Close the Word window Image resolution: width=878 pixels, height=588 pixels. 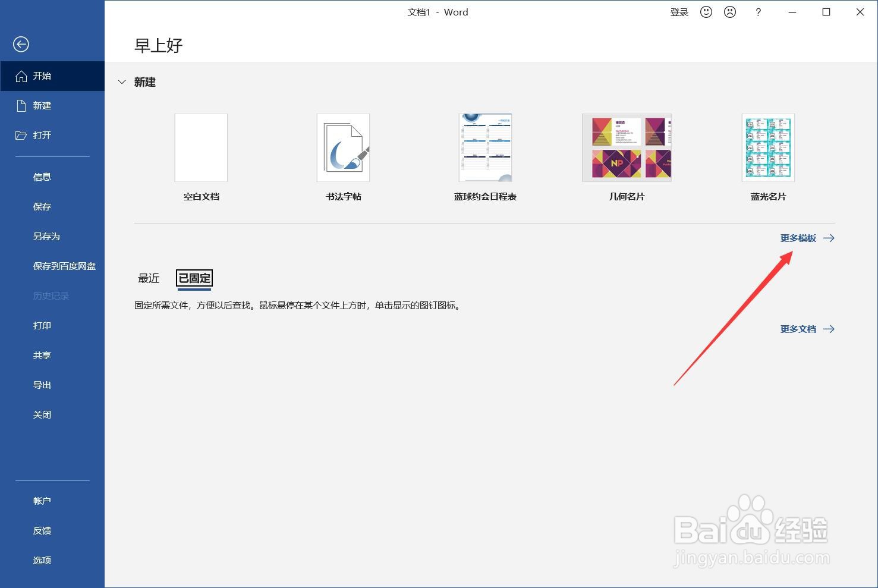coord(860,12)
